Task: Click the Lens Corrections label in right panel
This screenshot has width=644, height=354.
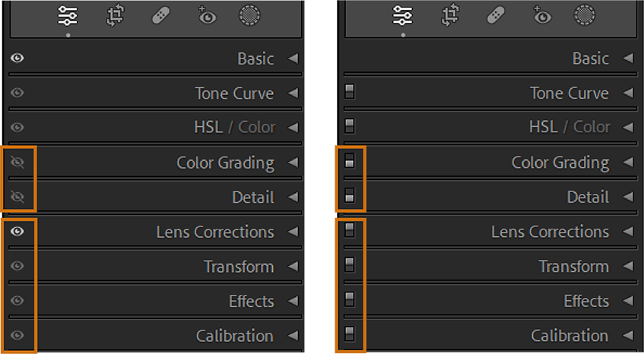Action: coord(550,232)
